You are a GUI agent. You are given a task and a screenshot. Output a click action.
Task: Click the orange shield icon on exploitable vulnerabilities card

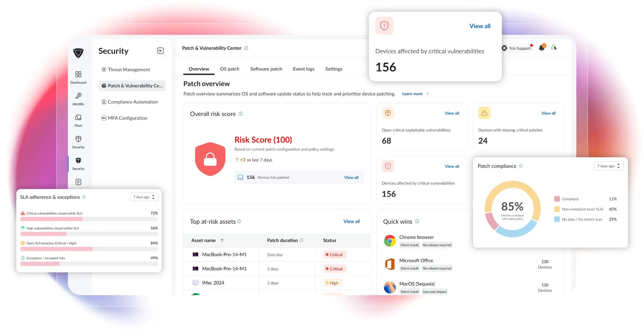click(388, 113)
